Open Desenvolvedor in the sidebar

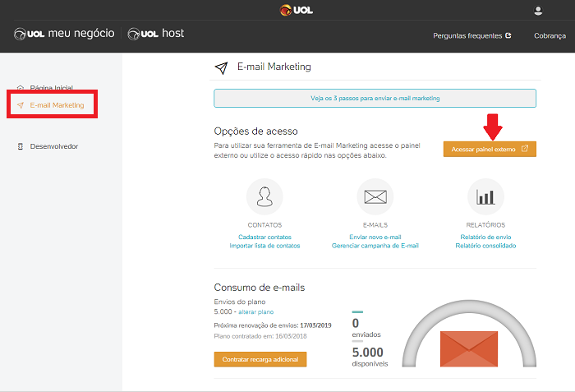54,146
